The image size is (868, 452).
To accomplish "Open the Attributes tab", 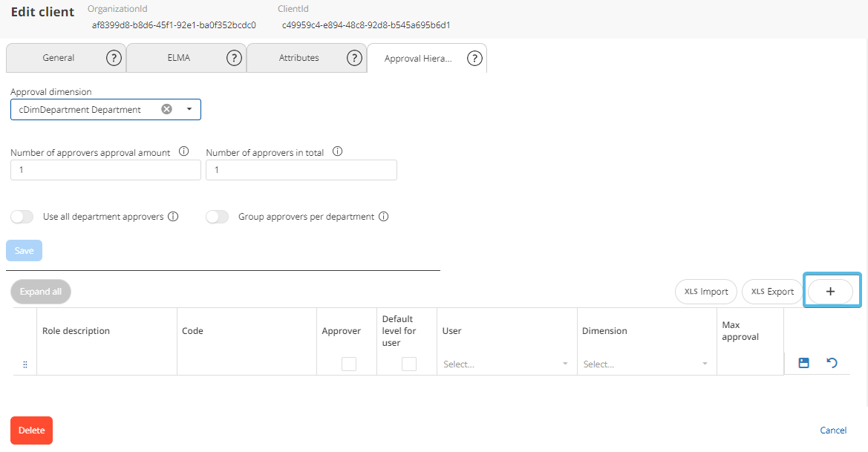I will (298, 58).
